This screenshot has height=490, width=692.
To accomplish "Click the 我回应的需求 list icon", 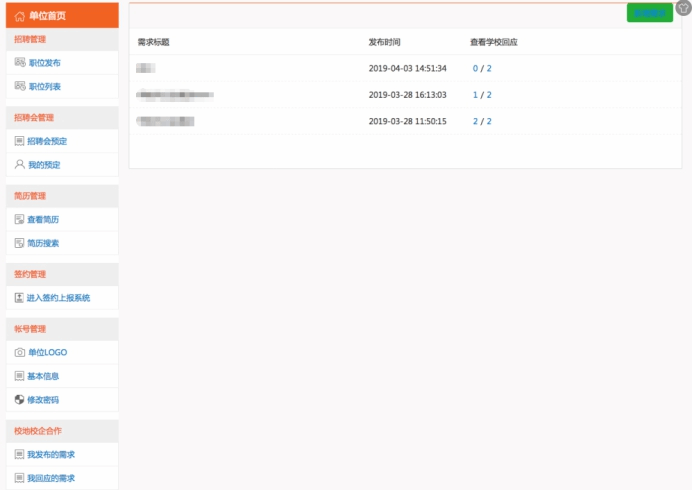I will click(x=19, y=478).
